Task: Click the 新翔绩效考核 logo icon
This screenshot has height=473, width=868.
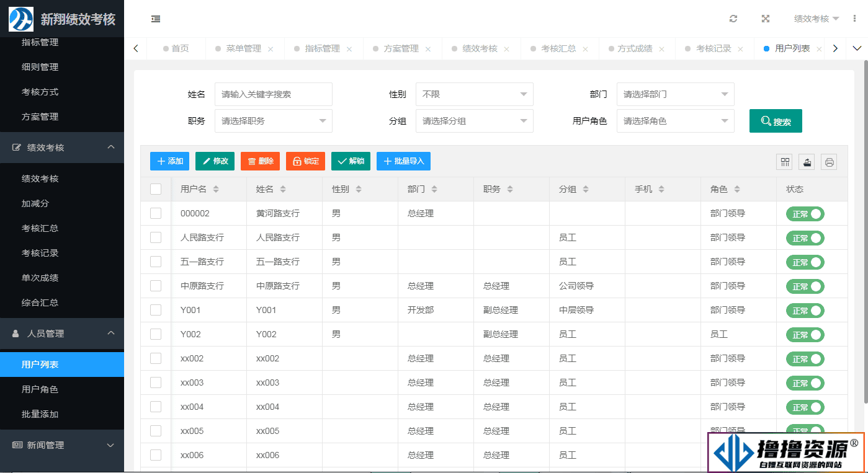Action: pos(20,19)
